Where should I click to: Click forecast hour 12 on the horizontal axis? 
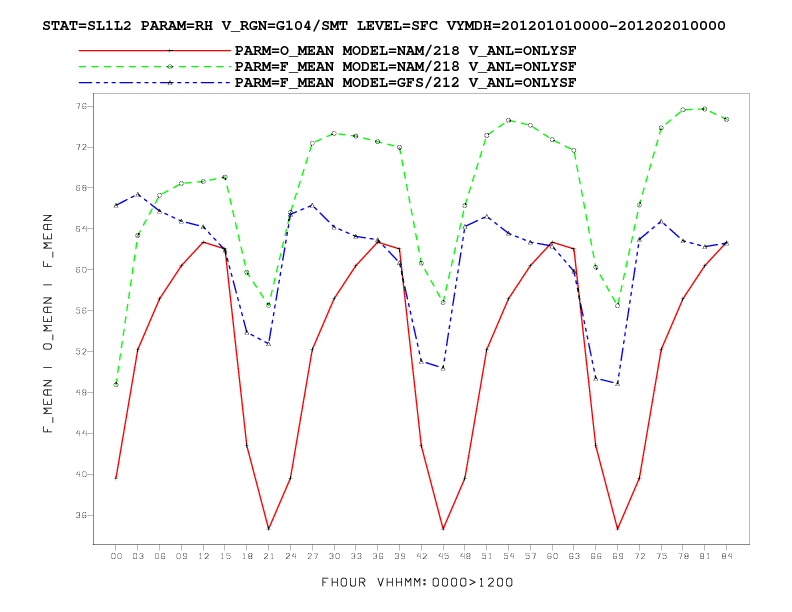click(x=203, y=556)
